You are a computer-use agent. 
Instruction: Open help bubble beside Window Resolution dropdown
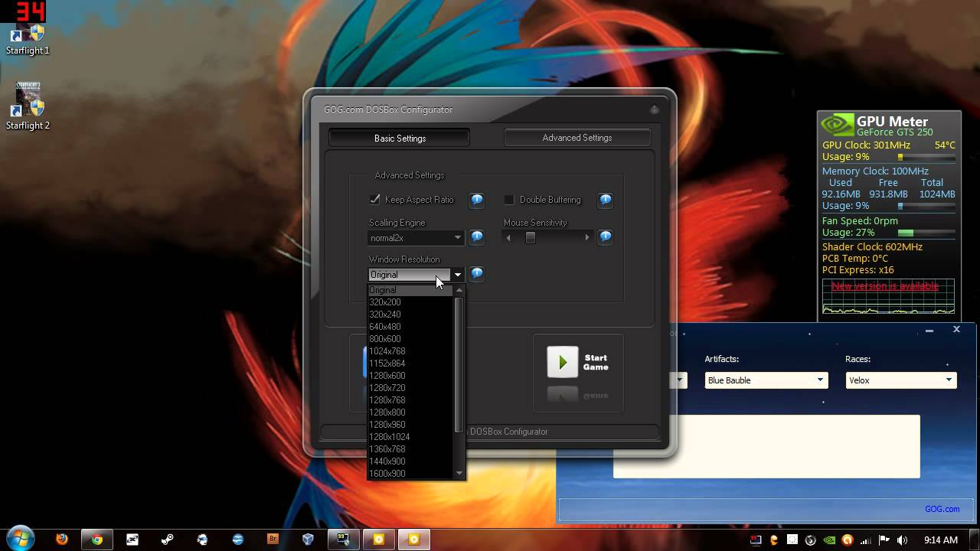[477, 273]
